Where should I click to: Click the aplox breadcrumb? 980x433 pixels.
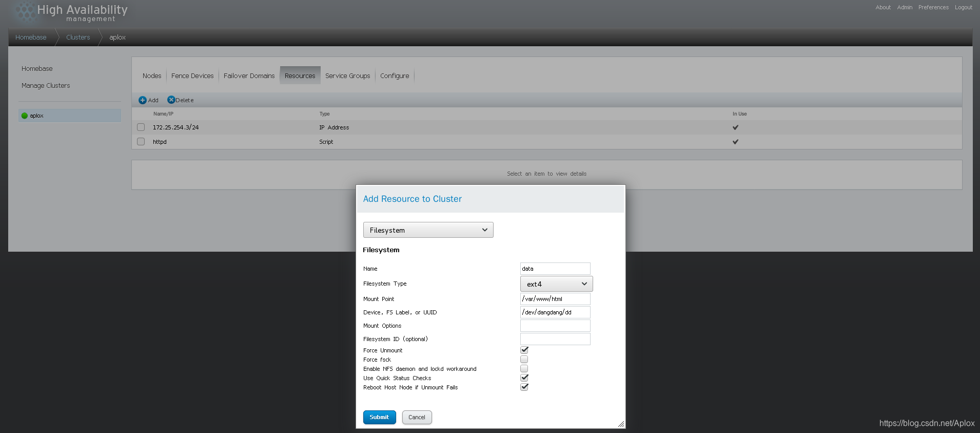coord(117,37)
